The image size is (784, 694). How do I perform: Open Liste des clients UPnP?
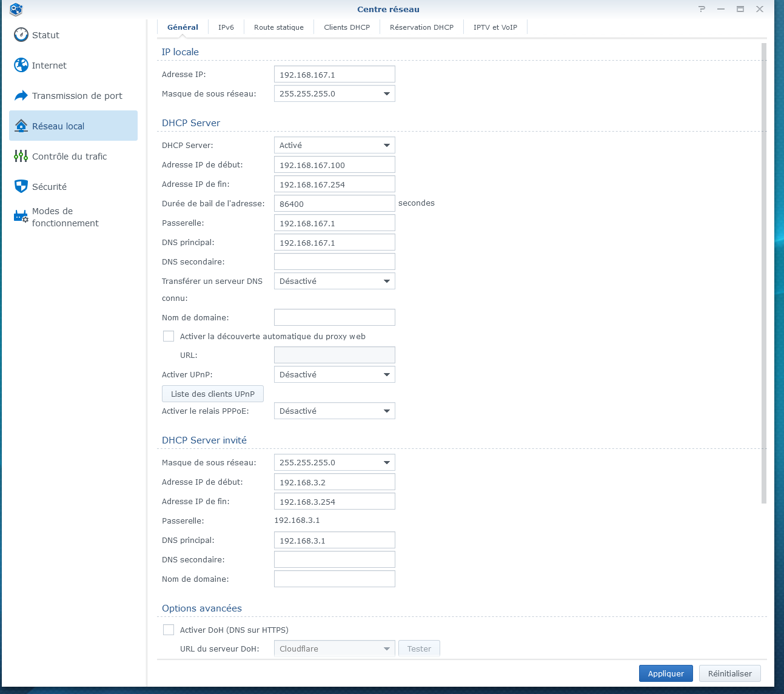pyautogui.click(x=213, y=394)
